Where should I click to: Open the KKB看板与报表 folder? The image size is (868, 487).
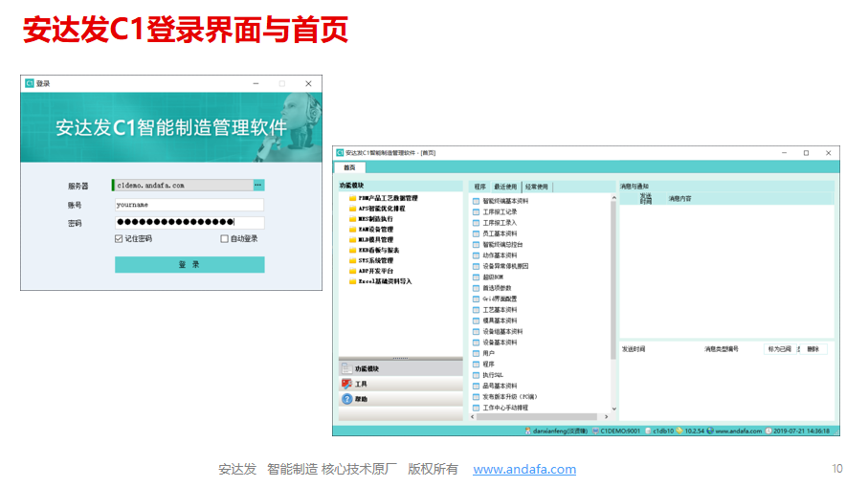(x=374, y=250)
